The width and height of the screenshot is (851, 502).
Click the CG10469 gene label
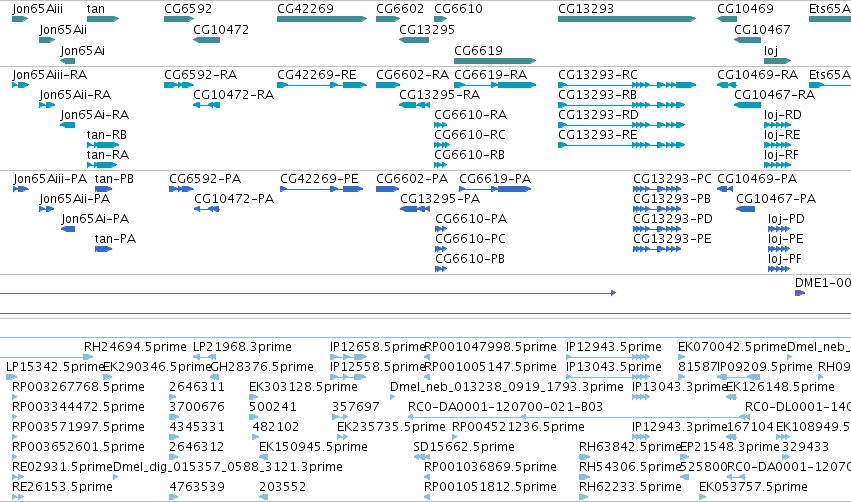point(745,9)
